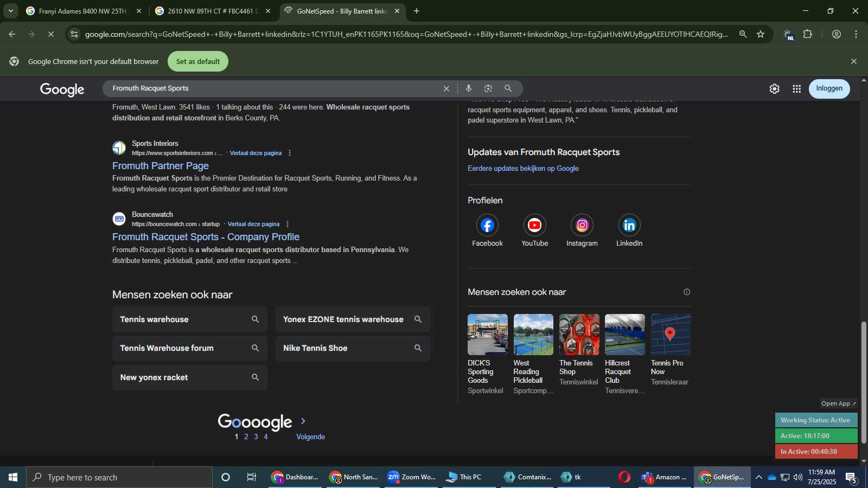The width and height of the screenshot is (868, 488).
Task: Open Chrome extensions puzzle icon
Action: (808, 34)
